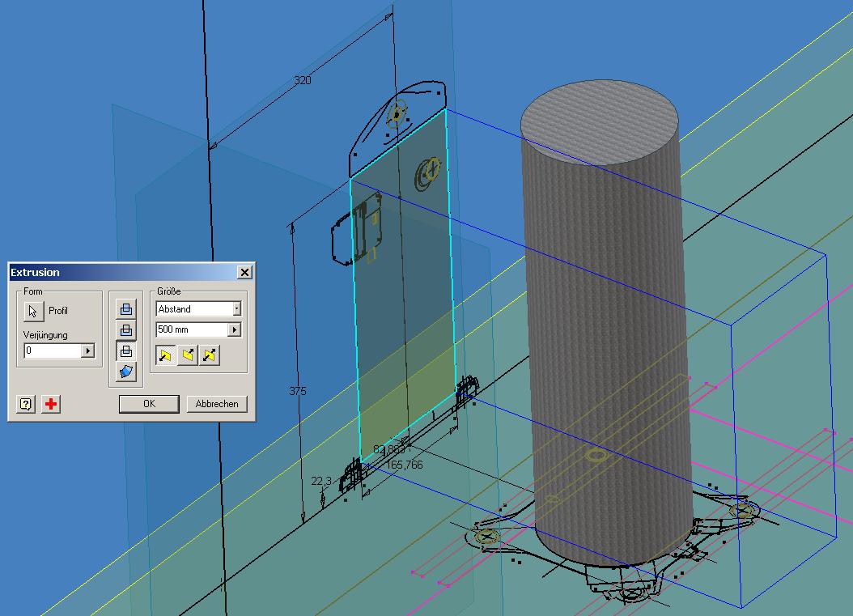Image resolution: width=853 pixels, height=616 pixels.
Task: Click the Verjüngung taper angle field
Action: tap(53, 351)
